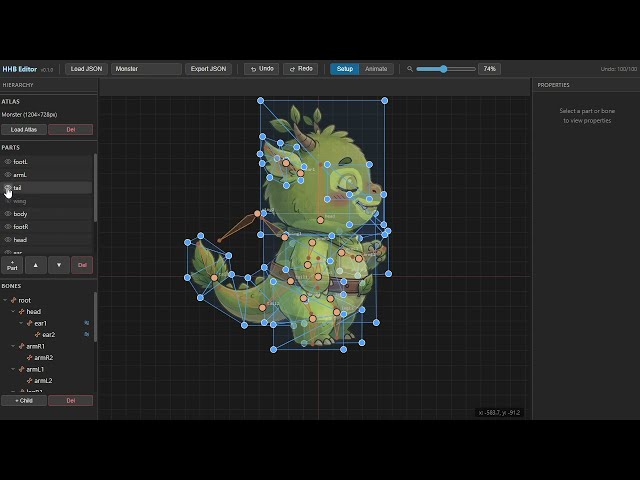The width and height of the screenshot is (640, 480).
Task: Move part down with the down arrow
Action: coord(59,265)
